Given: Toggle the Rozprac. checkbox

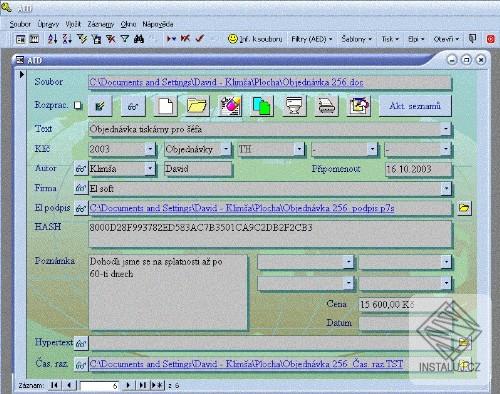Looking at the screenshot, I should click(x=78, y=105).
